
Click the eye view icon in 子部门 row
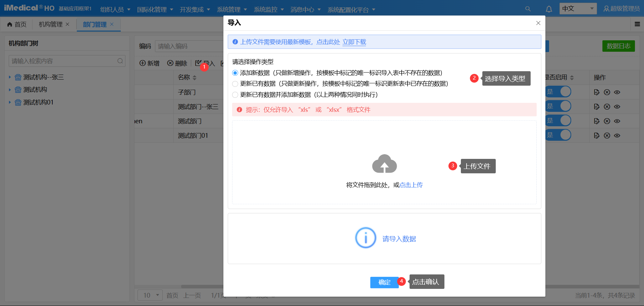point(617,92)
